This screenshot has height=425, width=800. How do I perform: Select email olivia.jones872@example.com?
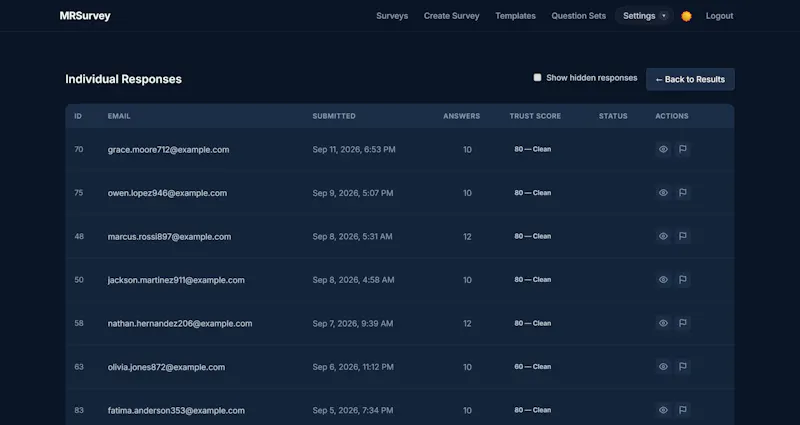point(166,367)
